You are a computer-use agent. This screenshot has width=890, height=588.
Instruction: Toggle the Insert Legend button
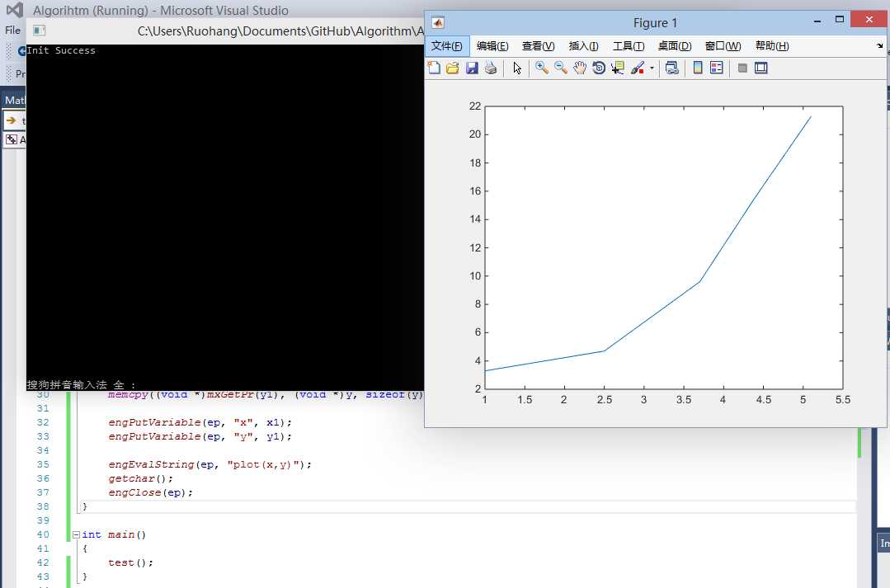717,68
